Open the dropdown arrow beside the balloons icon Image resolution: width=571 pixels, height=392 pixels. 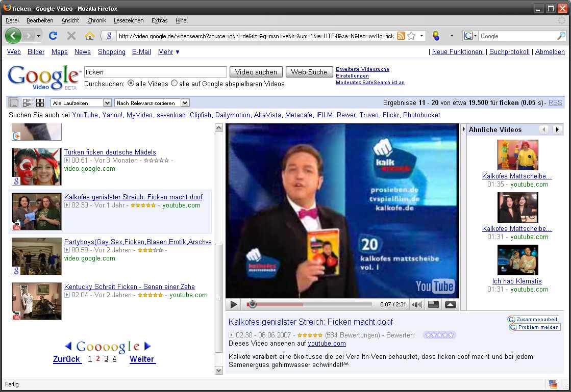[x=452, y=36]
